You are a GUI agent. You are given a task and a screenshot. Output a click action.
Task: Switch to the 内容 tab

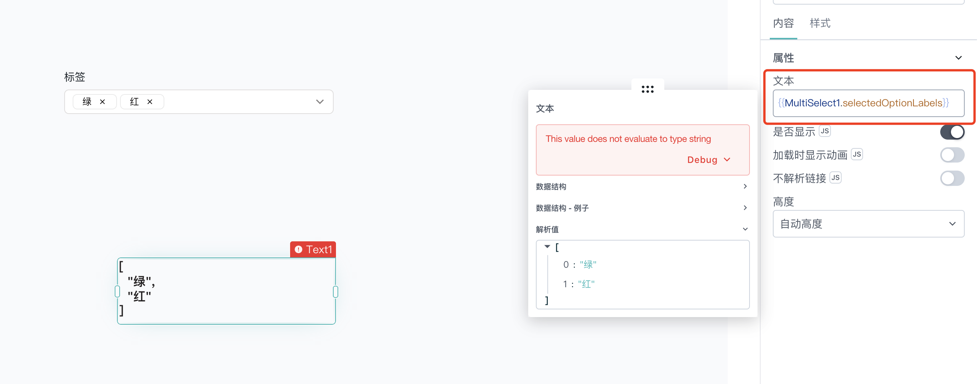(x=783, y=23)
